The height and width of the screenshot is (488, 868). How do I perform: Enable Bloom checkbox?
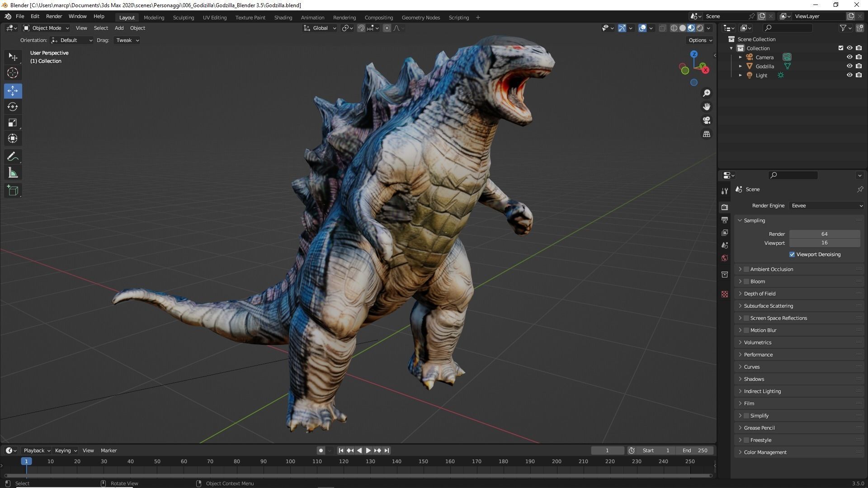click(x=746, y=282)
